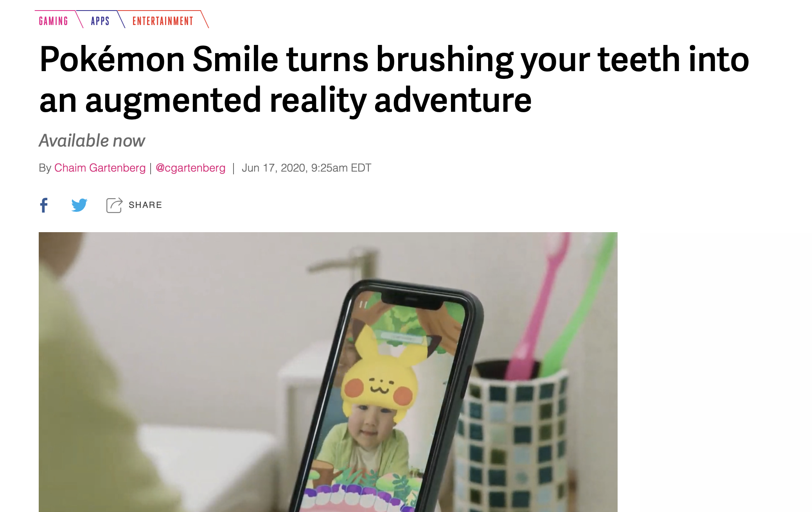Go to the Entertainment section

[x=163, y=21]
